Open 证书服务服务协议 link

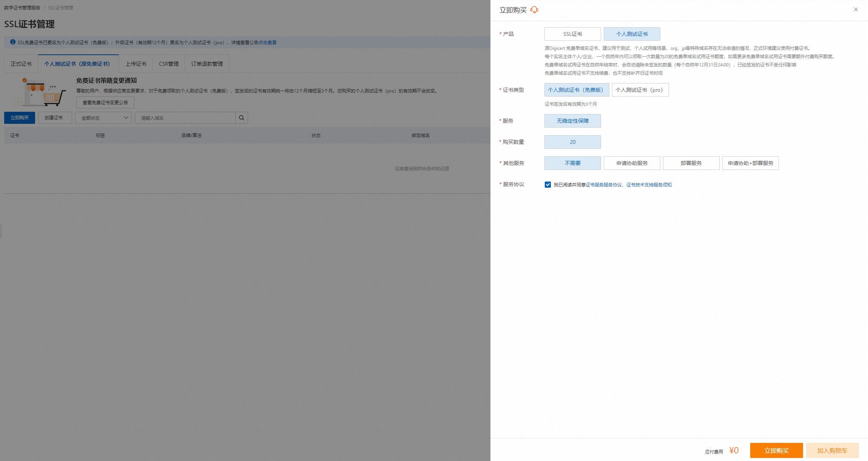pos(604,185)
